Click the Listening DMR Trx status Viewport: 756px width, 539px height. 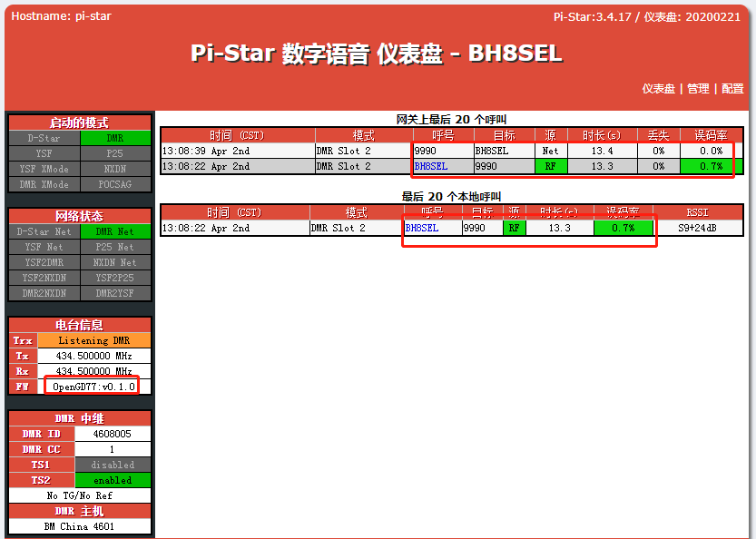(x=93, y=340)
